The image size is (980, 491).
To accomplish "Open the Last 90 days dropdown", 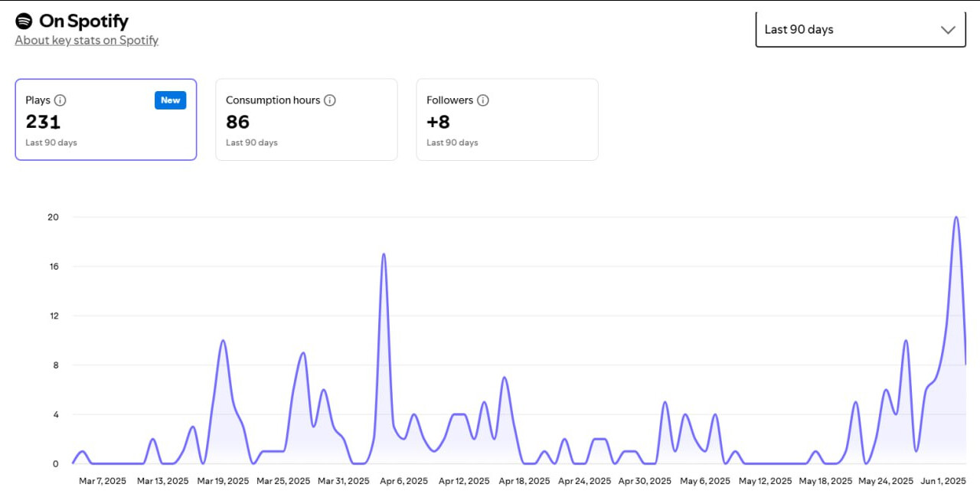I will [x=861, y=29].
